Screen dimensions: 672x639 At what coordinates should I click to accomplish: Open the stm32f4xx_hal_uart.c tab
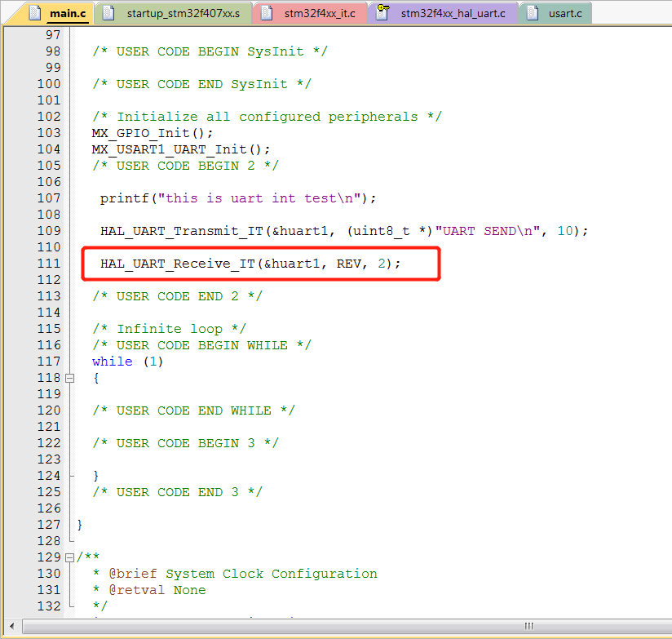point(443,13)
